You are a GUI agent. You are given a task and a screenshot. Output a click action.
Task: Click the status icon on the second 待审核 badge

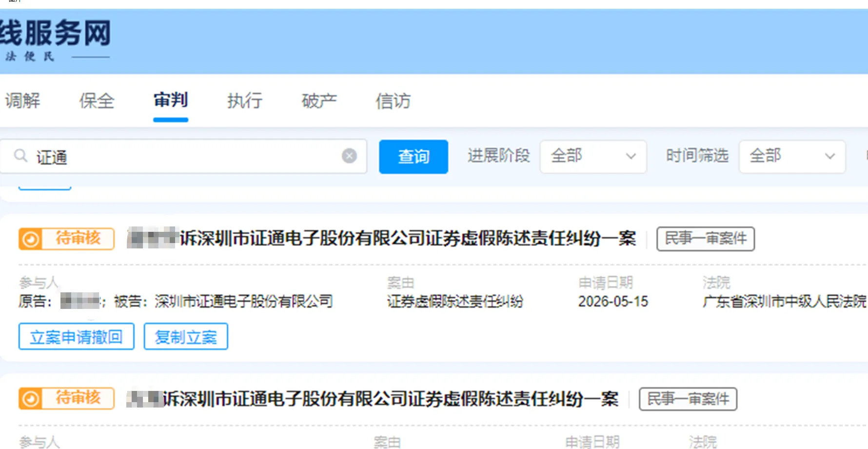(x=31, y=399)
